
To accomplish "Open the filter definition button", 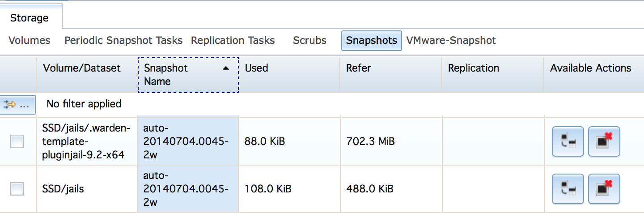I will [17, 104].
